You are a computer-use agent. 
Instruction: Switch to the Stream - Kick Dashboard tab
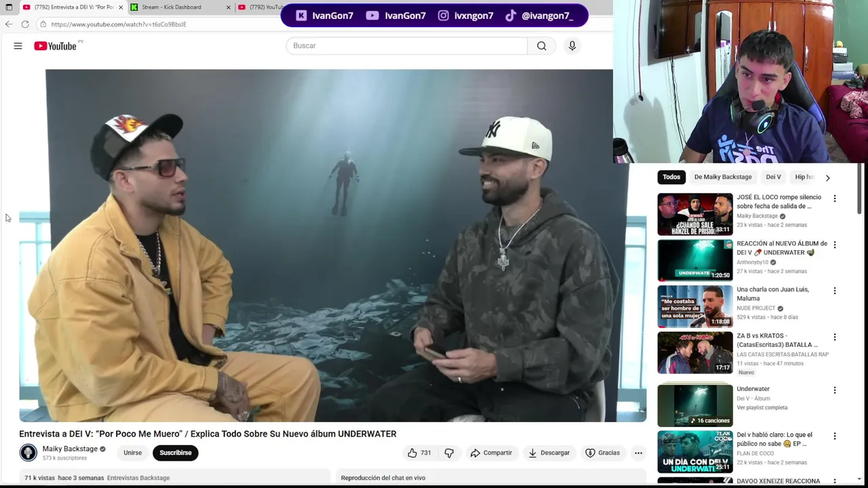tap(172, 7)
